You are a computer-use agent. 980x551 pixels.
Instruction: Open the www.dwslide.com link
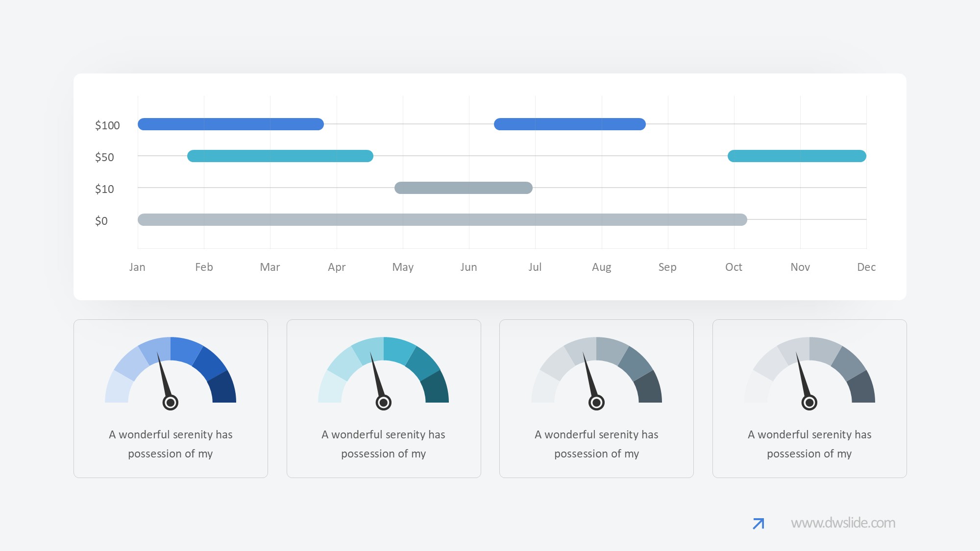[x=843, y=523]
